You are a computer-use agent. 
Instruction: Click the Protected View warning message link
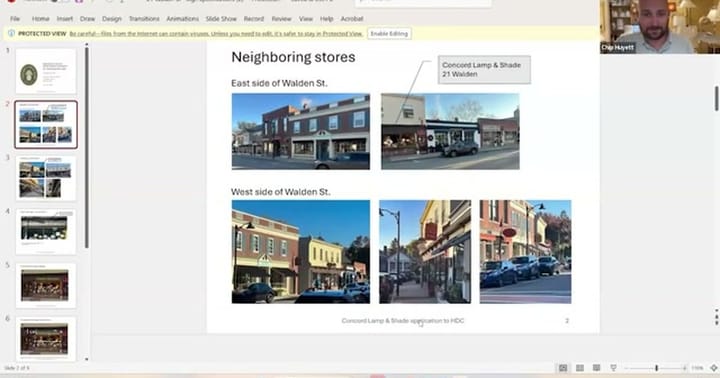(216, 34)
